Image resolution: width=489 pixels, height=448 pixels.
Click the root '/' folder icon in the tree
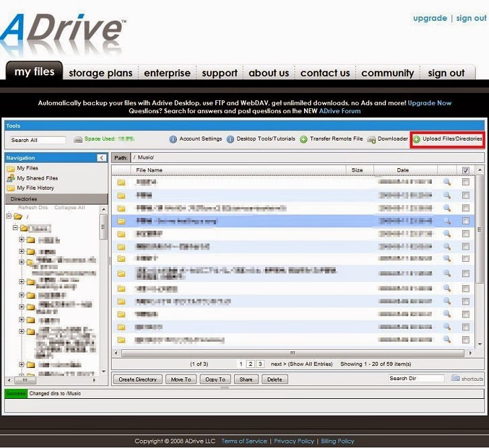(18, 216)
